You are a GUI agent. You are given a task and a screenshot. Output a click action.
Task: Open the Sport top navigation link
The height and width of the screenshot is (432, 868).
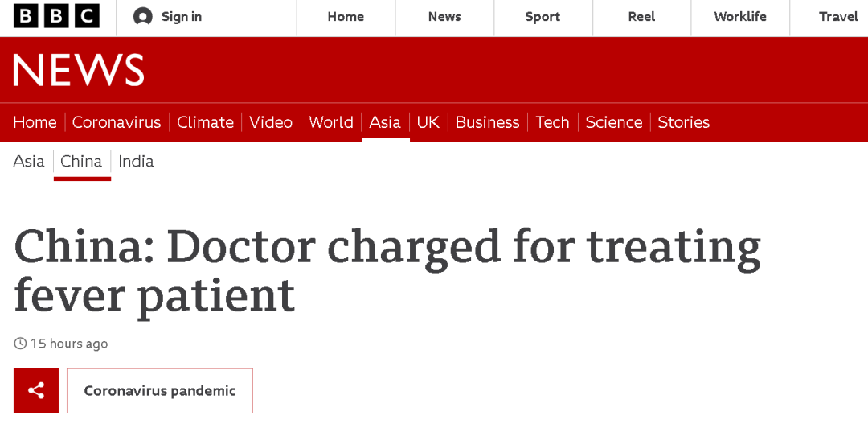point(542,17)
